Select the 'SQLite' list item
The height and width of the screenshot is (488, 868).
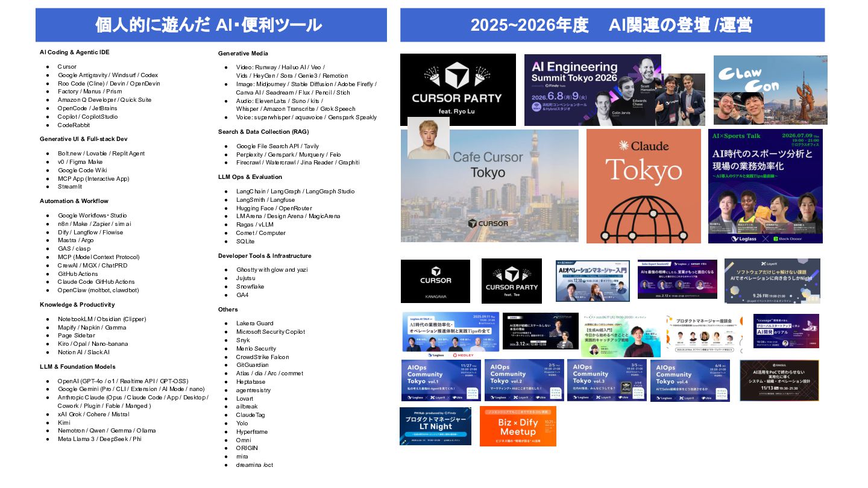click(x=245, y=242)
